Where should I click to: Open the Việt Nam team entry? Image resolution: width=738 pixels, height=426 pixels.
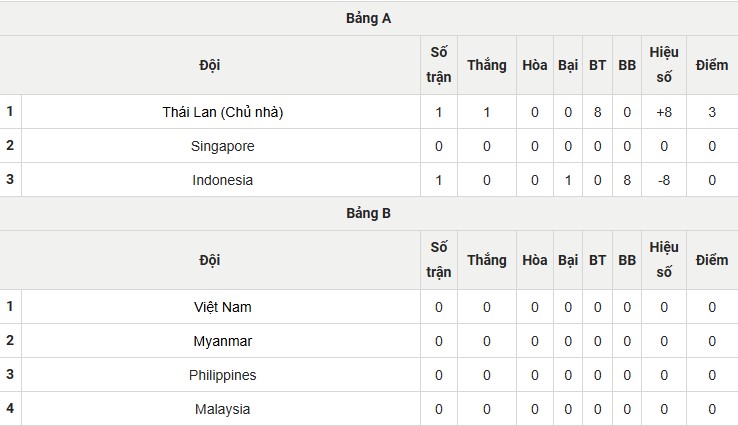[222, 307]
